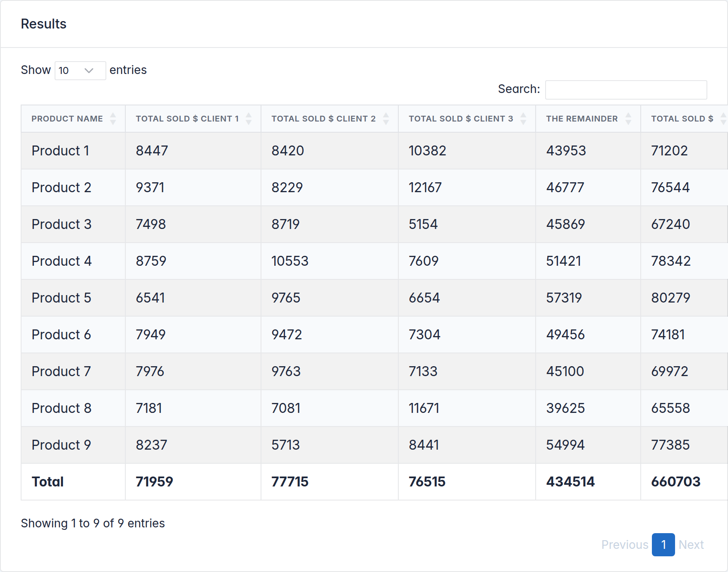Screen dimensions: 728x572
Task: Click the value 5713 in Product 9 row
Action: [285, 445]
